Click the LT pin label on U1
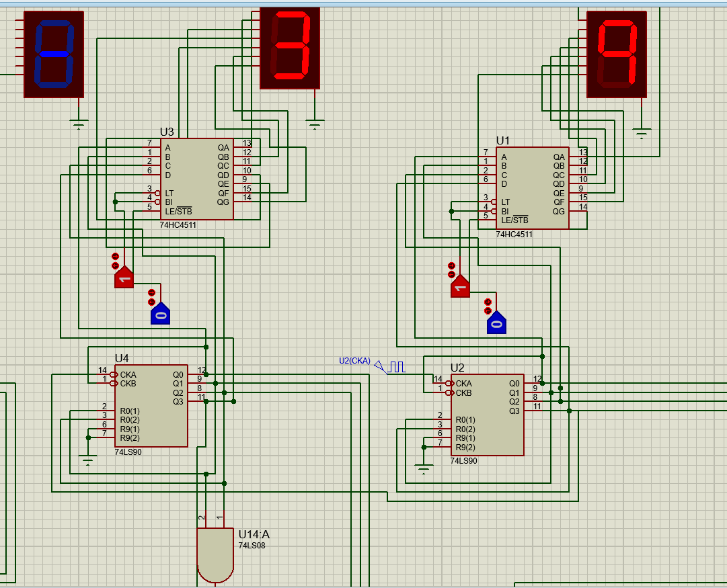 point(505,202)
